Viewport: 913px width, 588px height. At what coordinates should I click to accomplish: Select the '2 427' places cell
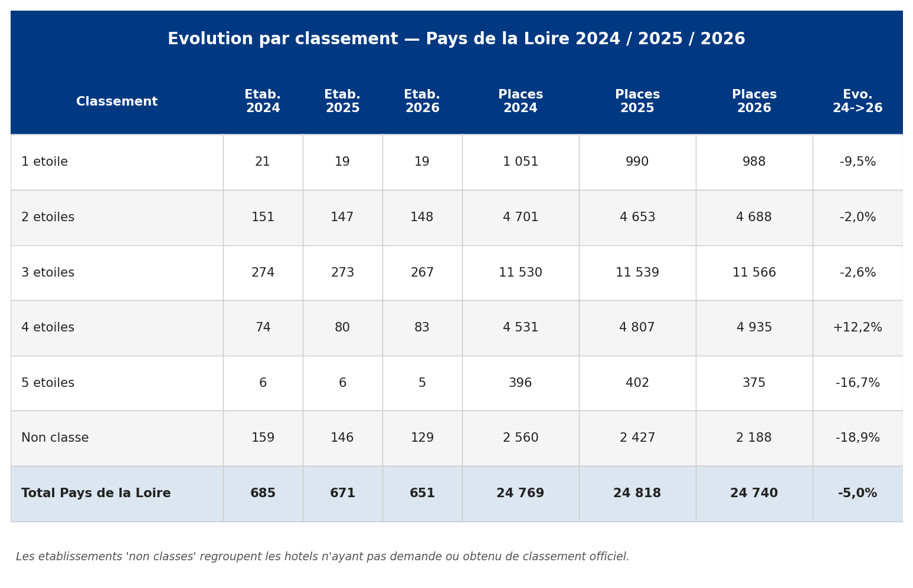637,438
